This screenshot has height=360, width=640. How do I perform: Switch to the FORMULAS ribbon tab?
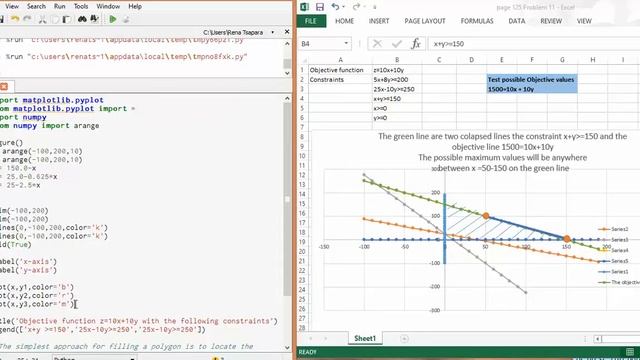[477, 21]
